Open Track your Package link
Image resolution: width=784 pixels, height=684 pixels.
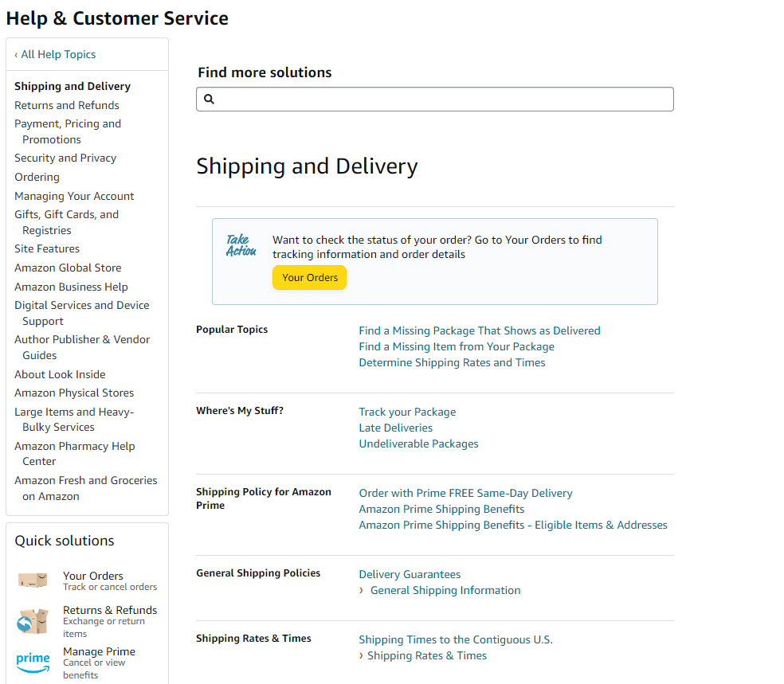pos(407,412)
